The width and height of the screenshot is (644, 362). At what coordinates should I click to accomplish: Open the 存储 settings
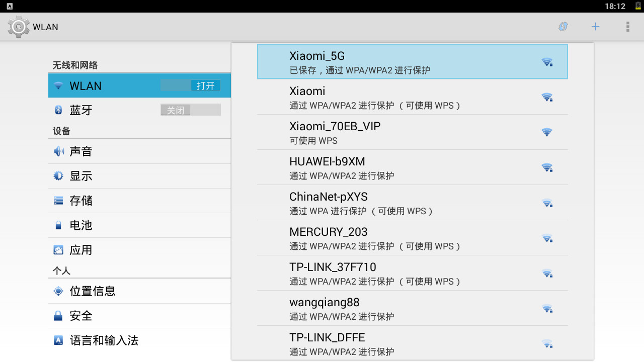(x=139, y=201)
